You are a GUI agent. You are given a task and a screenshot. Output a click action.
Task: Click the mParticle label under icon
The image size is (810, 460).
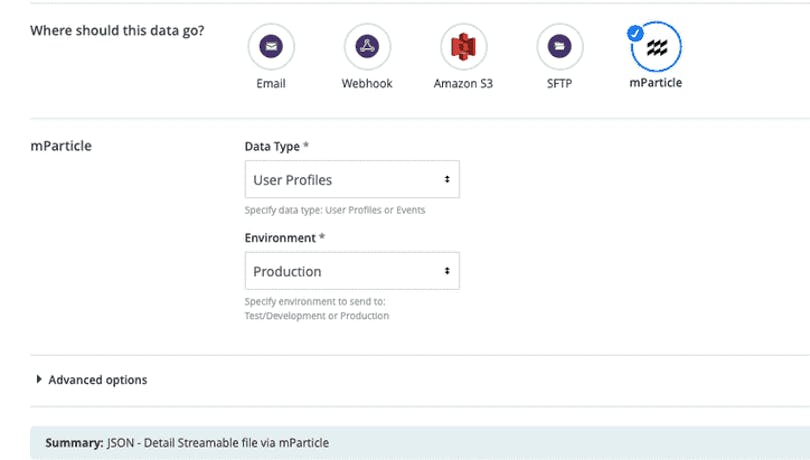[656, 83]
